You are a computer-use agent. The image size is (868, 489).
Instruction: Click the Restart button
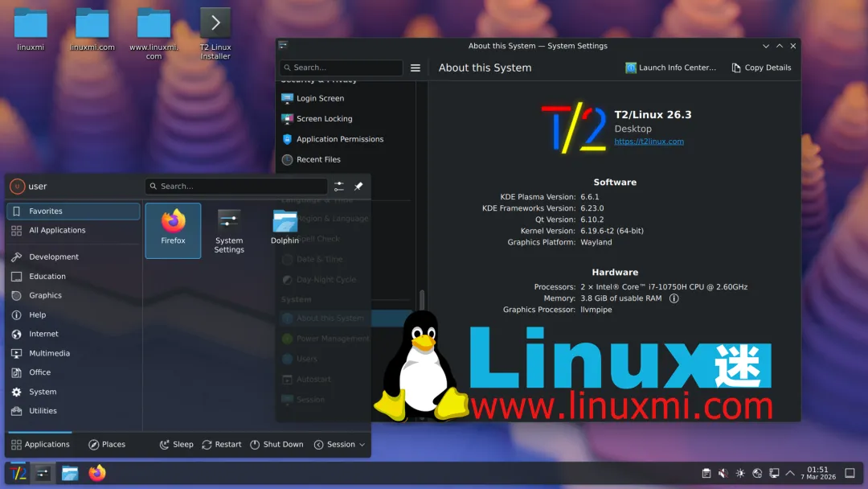[222, 444]
